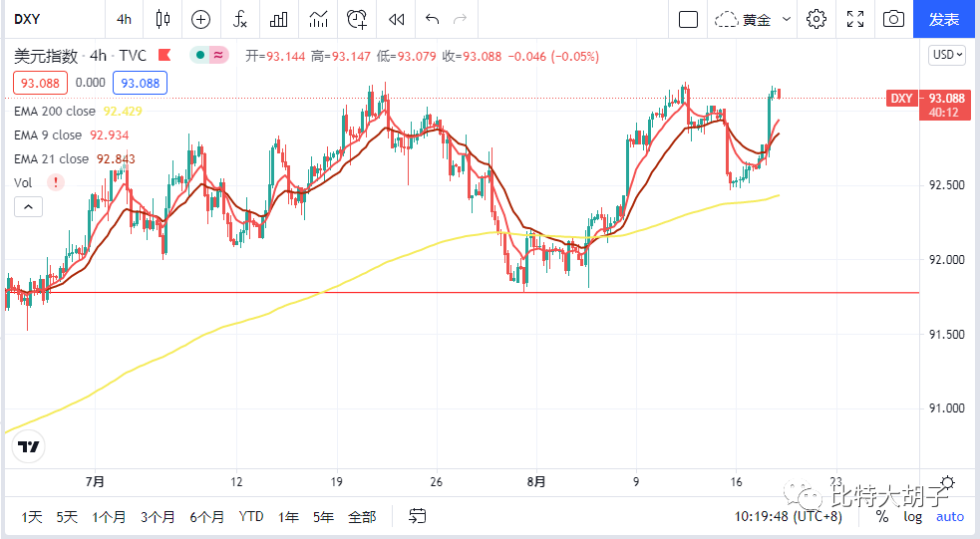
Task: Click the 92.500 price axis label
Action: 946,185
